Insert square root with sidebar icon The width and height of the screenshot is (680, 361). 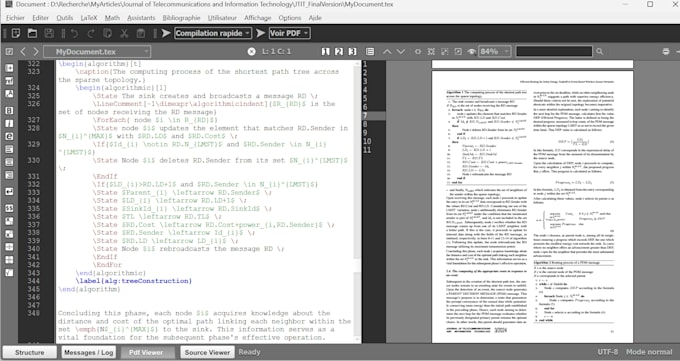9,272
